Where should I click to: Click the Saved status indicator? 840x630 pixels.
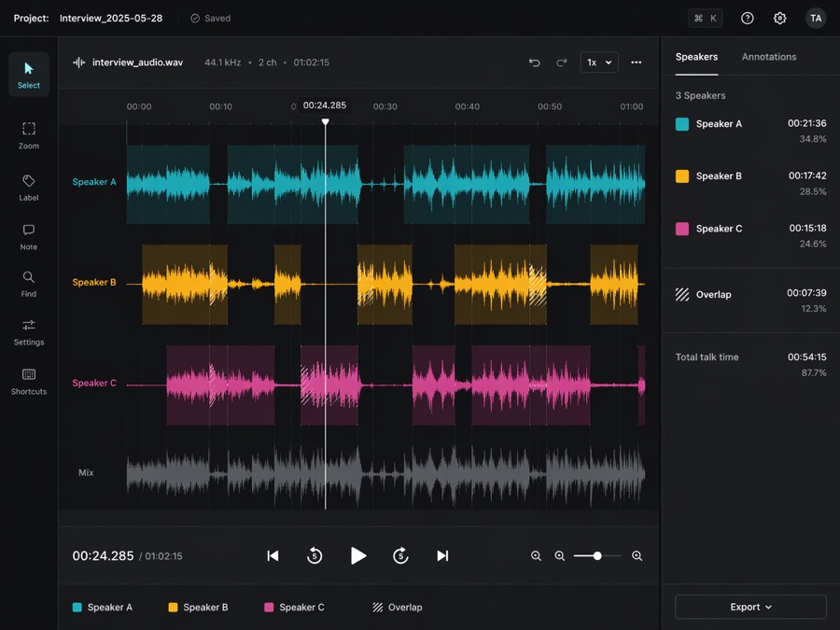click(211, 19)
